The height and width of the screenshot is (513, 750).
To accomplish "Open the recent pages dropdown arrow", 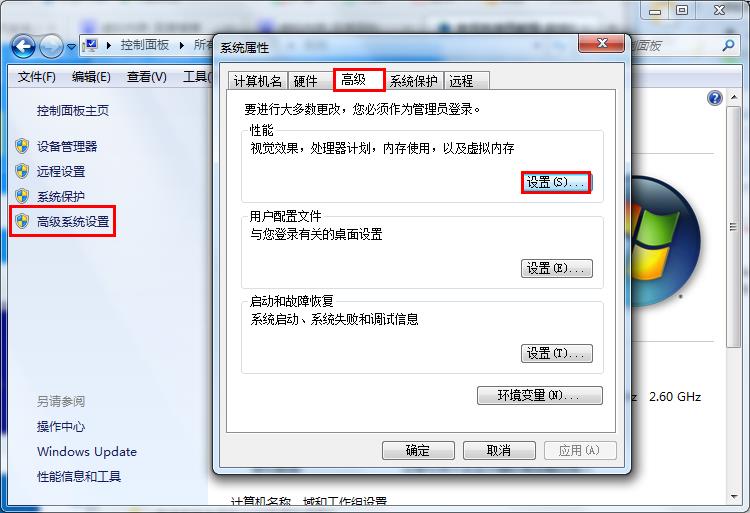I will 71,47.
